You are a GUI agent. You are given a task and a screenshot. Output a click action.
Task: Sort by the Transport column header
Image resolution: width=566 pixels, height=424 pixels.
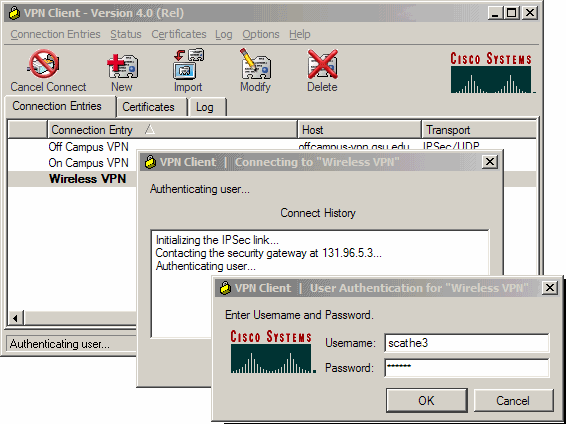479,130
